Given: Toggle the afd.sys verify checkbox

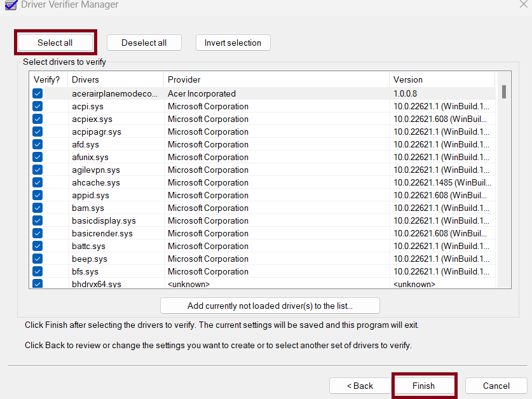Looking at the screenshot, I should pos(38,144).
